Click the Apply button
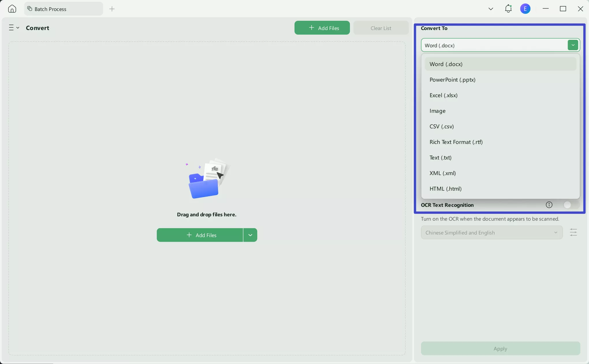Viewport: 589px width, 364px height. click(x=500, y=348)
